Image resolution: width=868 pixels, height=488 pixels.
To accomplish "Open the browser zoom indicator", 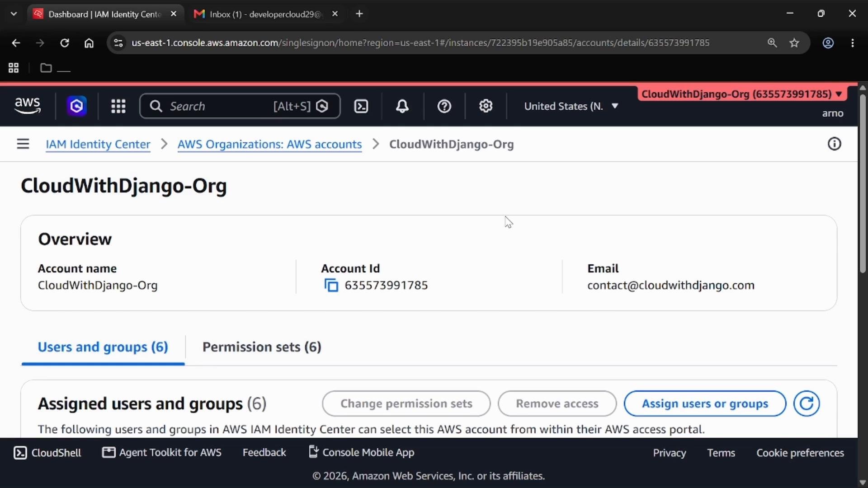I will [x=772, y=43].
